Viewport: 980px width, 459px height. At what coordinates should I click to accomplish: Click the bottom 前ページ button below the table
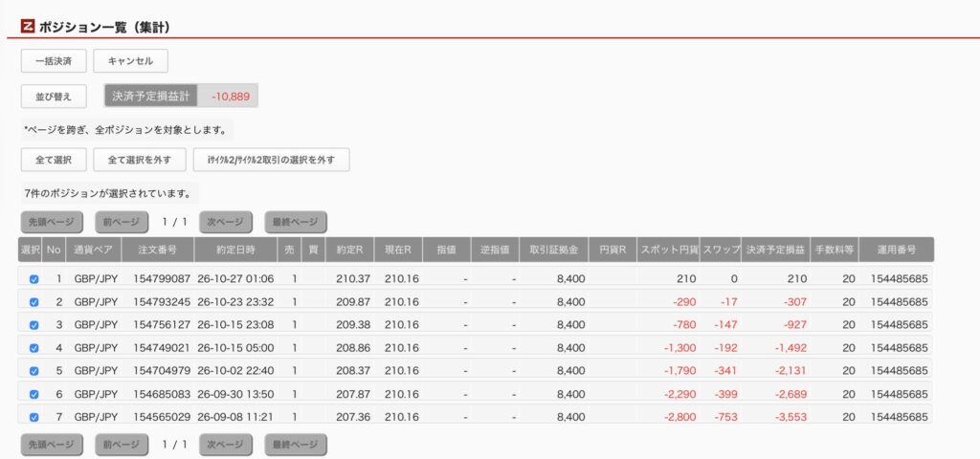tap(122, 445)
